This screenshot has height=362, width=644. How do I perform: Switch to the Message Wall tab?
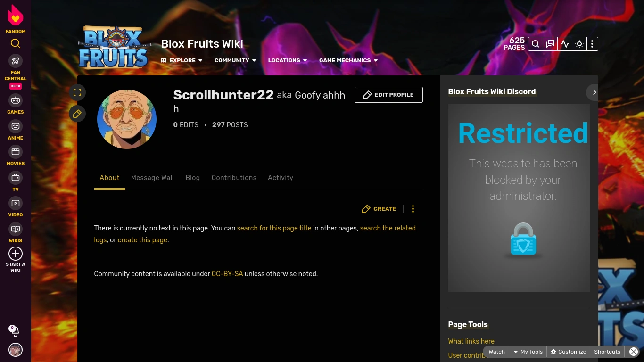pos(152,178)
